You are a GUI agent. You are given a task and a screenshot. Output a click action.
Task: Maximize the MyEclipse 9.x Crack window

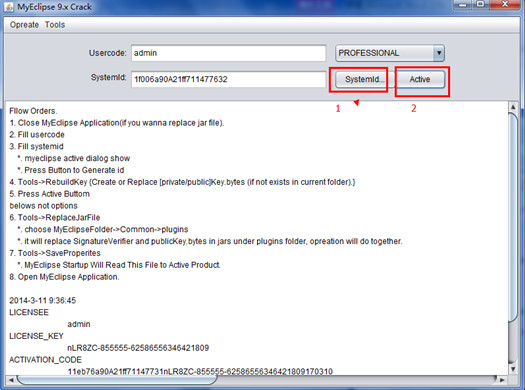click(481, 4)
